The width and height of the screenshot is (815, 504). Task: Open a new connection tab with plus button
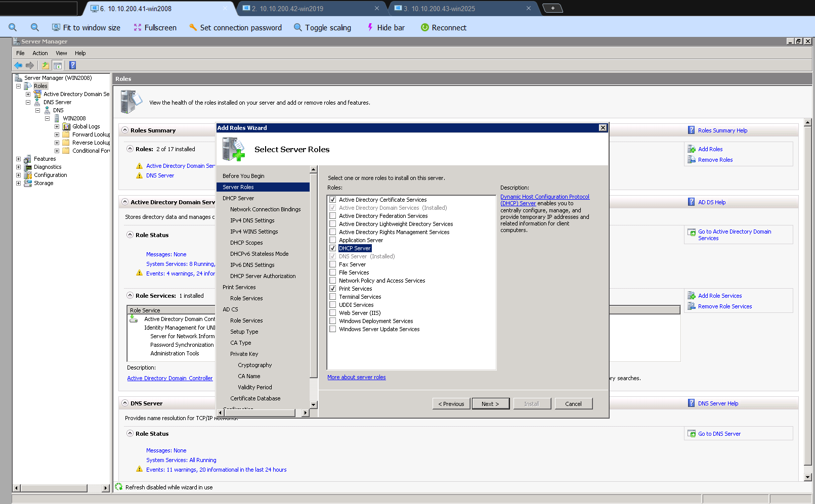pos(552,8)
